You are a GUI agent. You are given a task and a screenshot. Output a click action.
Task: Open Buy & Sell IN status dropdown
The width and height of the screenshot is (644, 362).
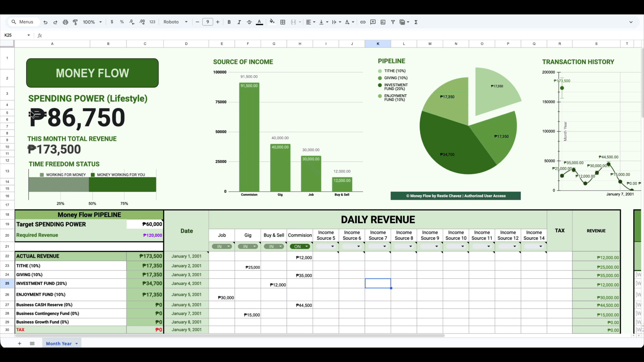[x=274, y=246]
